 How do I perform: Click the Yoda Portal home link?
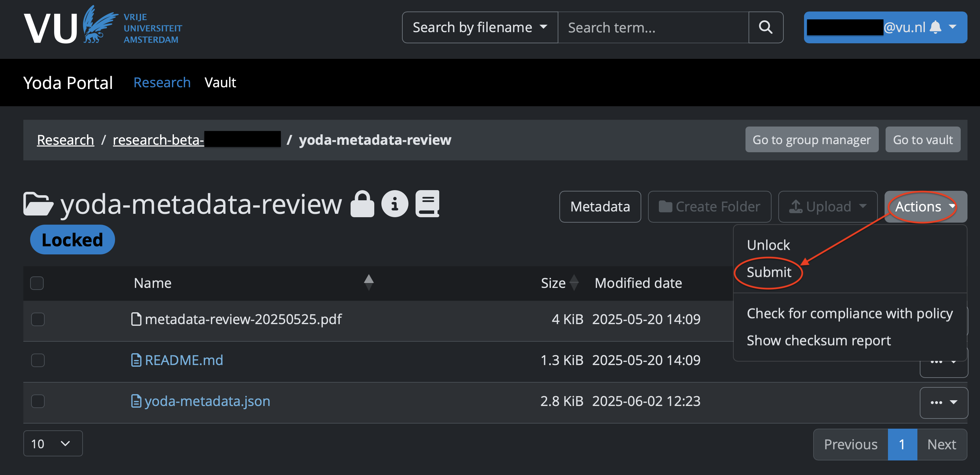point(68,83)
